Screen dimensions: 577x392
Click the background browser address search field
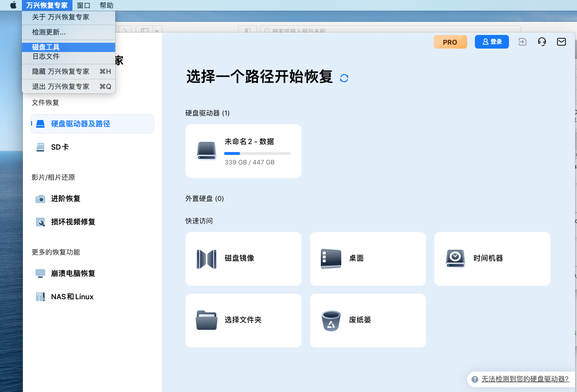[390, 30]
